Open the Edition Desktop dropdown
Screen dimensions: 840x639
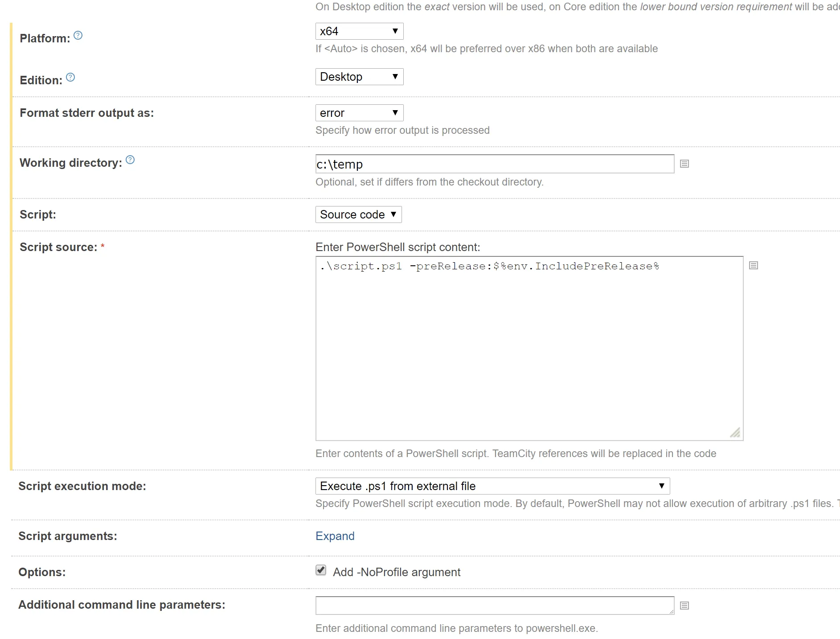359,77
